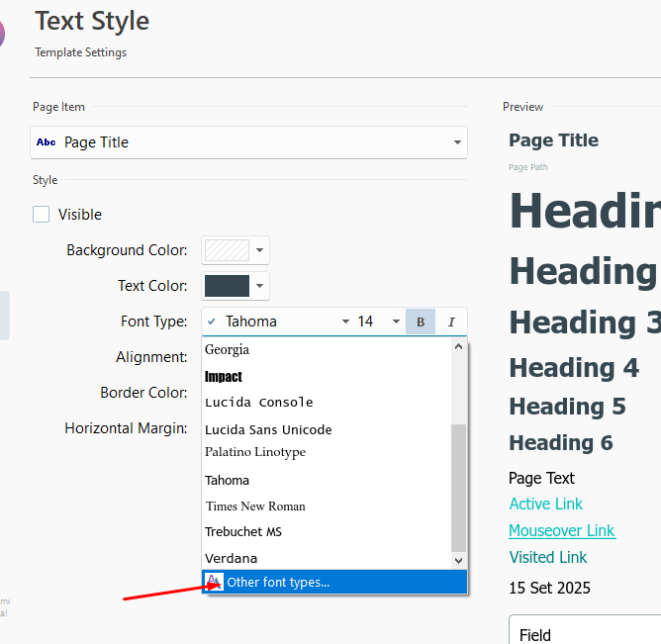Select Verdana from font list
This screenshot has height=644, width=661.
tap(232, 558)
